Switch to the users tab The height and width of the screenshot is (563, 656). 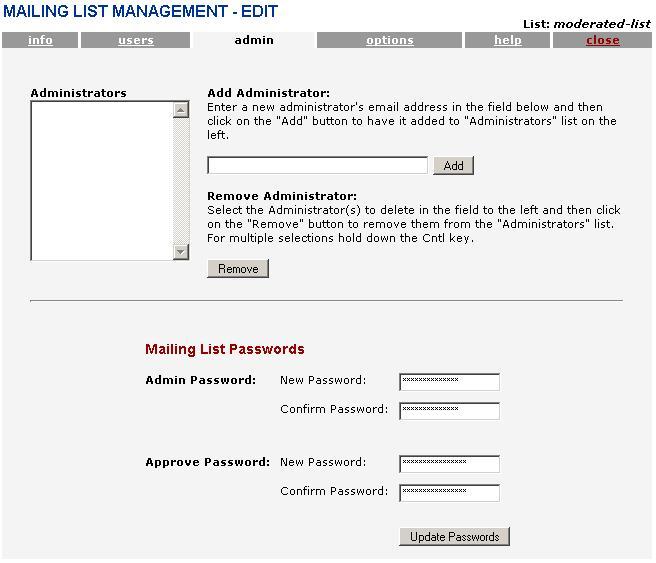tap(136, 41)
